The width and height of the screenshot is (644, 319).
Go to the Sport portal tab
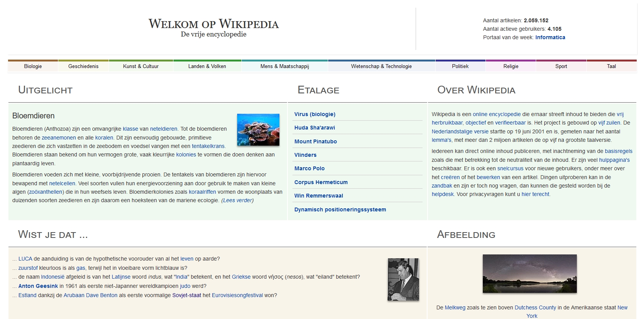pos(561,66)
